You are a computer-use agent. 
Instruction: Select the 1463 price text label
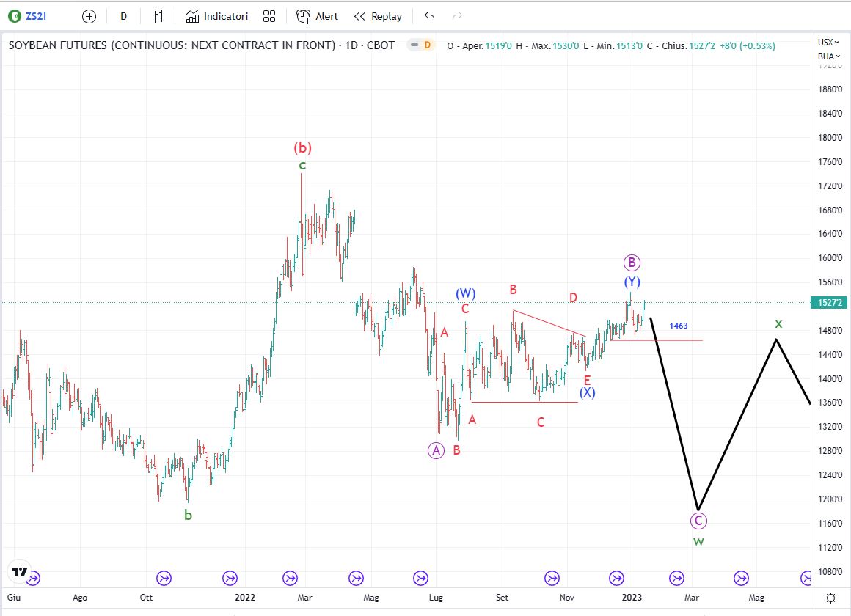point(679,326)
